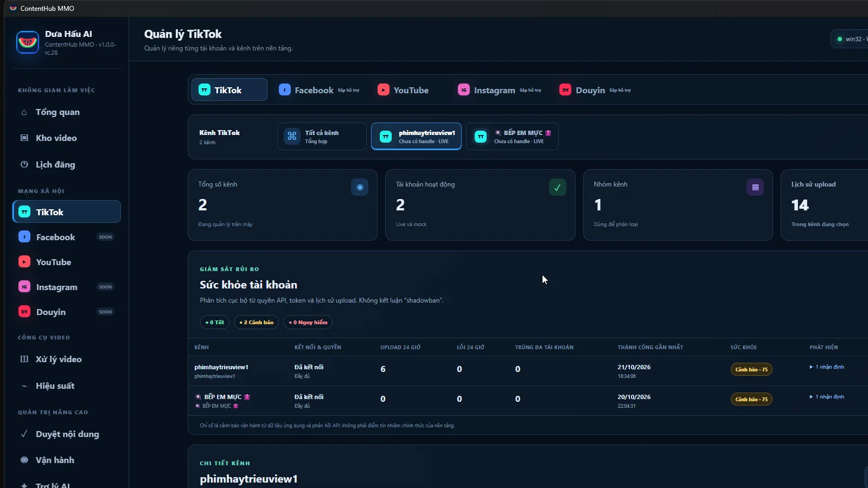The image size is (868, 488).
Task: Switch to the Instagram platform tab
Action: (499, 90)
